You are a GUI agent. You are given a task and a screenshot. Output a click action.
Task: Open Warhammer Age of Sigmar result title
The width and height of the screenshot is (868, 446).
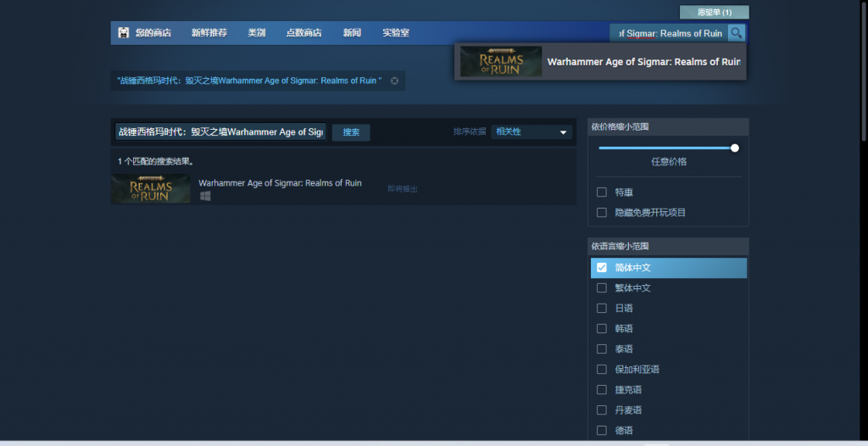point(280,183)
